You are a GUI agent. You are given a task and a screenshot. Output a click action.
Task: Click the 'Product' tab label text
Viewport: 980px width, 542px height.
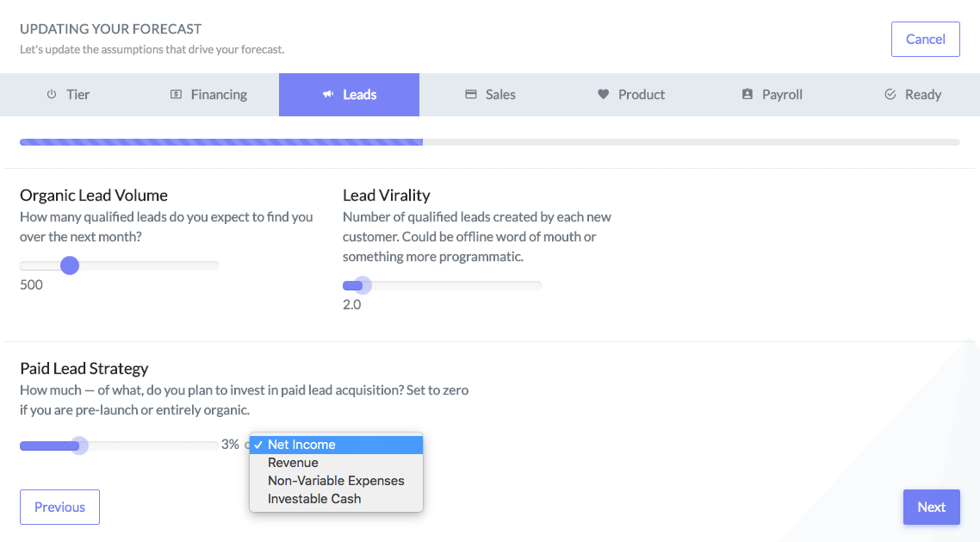642,95
